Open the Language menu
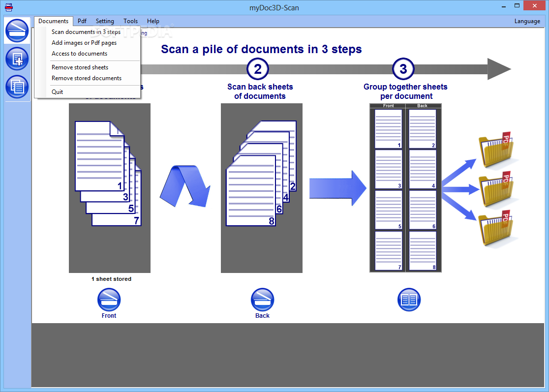Image resolution: width=549 pixels, height=392 pixels. (527, 21)
